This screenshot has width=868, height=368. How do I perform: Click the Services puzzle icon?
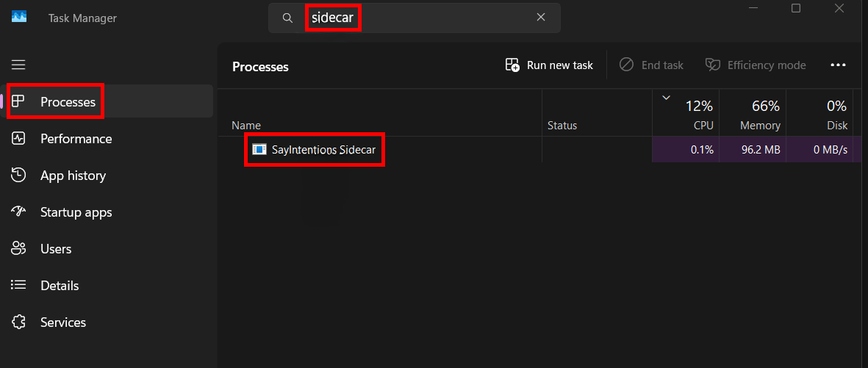(x=18, y=322)
